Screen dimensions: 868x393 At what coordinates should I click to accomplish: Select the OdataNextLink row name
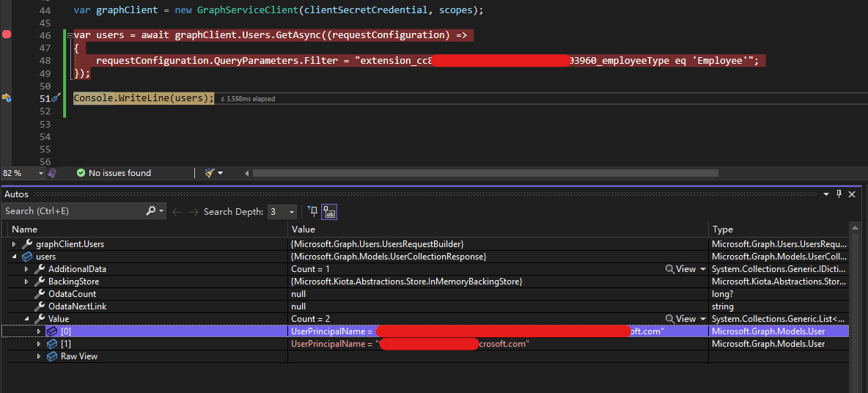(x=77, y=306)
